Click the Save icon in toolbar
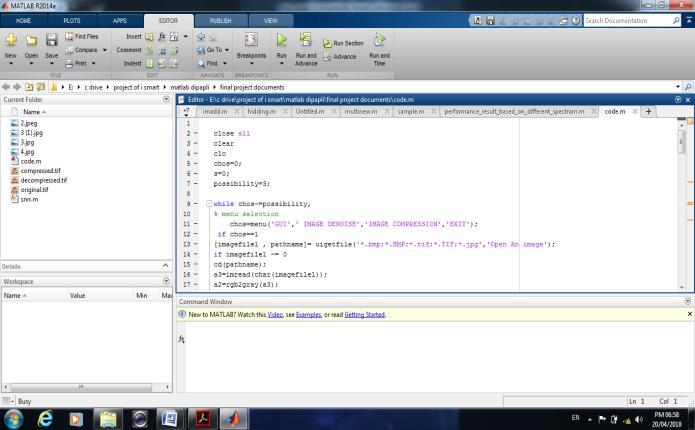This screenshot has height=430, width=695. 52,41
